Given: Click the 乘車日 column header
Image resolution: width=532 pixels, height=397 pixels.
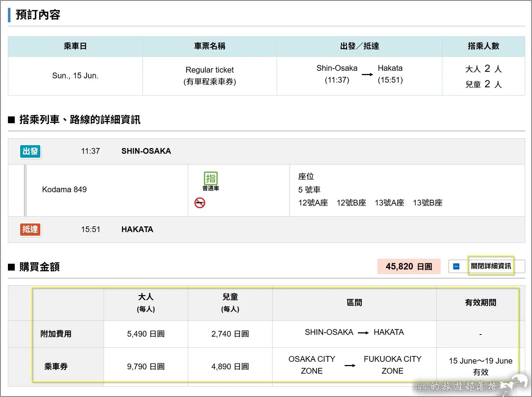Looking at the screenshot, I should pyautogui.click(x=75, y=46).
